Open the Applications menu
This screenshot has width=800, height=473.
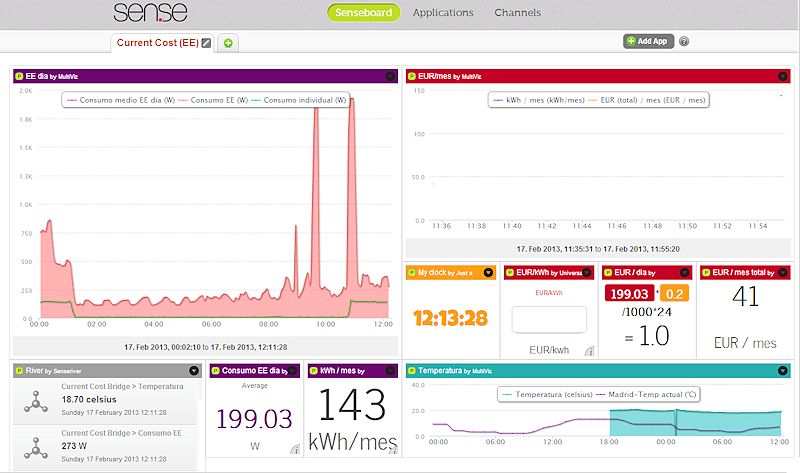[443, 13]
